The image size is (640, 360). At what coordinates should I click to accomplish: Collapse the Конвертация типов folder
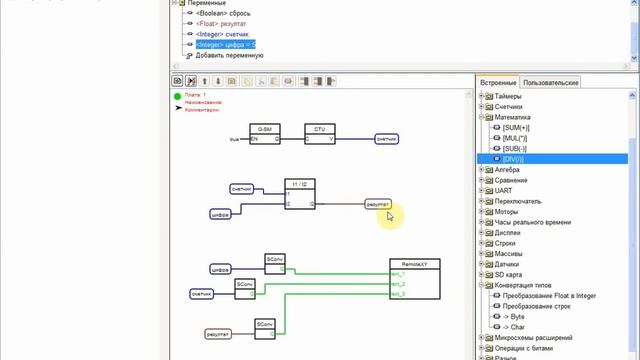481,285
